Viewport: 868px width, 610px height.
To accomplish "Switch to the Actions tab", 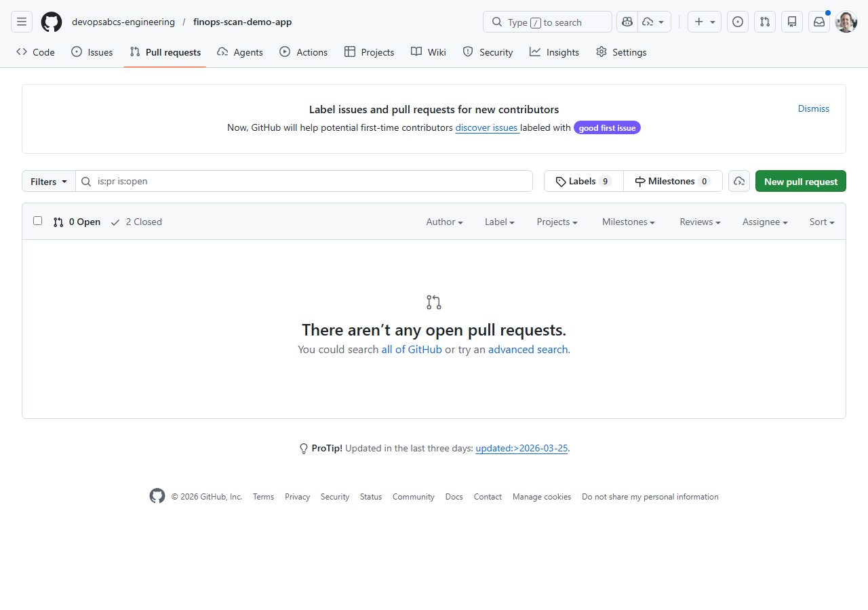I will click(x=303, y=52).
